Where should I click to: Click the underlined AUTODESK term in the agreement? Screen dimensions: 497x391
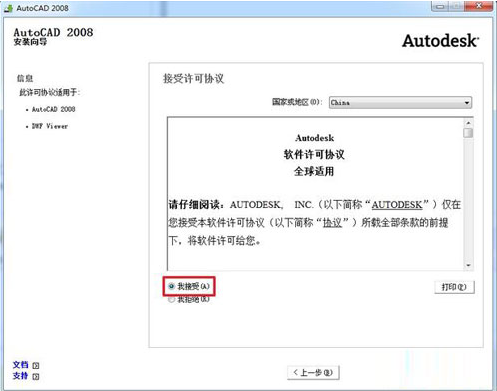pos(397,204)
